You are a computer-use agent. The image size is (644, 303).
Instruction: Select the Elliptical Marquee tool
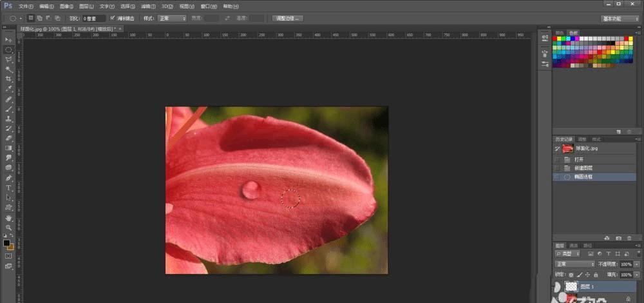pos(9,50)
